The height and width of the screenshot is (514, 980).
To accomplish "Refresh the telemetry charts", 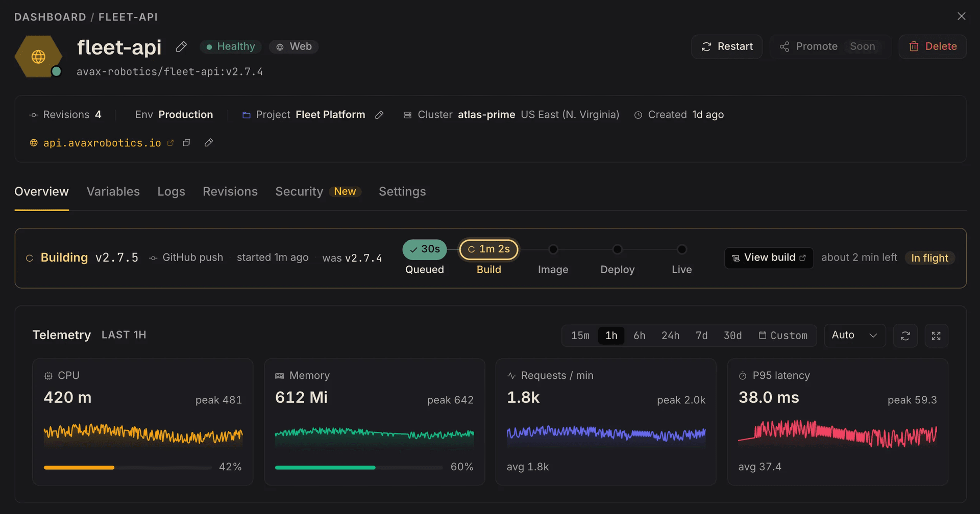I will (x=905, y=336).
